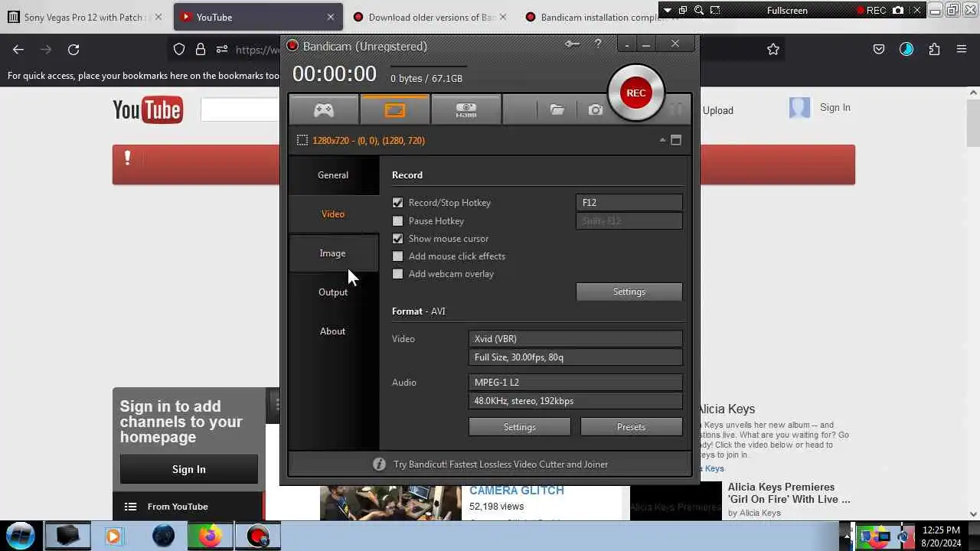Open the Windows Start button
The width and height of the screenshot is (980, 551).
[x=21, y=535]
